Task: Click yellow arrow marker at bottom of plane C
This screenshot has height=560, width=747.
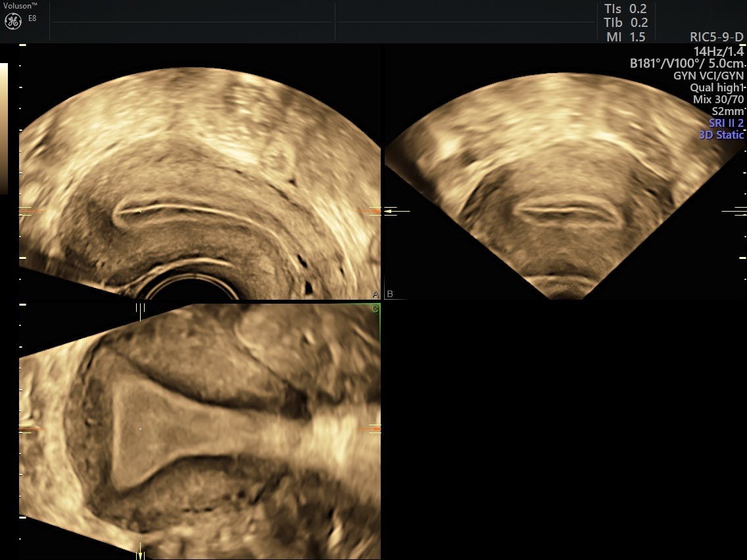Action: (x=139, y=554)
